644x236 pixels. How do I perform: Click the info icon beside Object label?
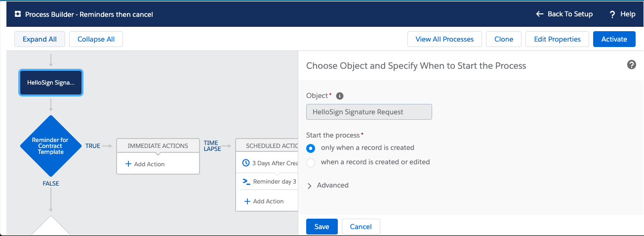pyautogui.click(x=340, y=96)
